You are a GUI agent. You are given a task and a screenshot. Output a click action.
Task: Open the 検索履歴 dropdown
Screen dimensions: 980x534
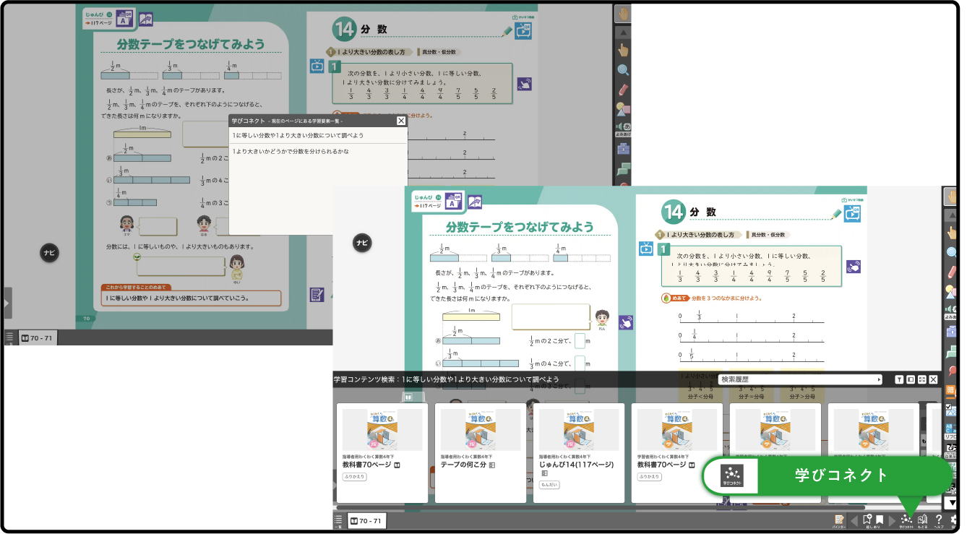[800, 379]
